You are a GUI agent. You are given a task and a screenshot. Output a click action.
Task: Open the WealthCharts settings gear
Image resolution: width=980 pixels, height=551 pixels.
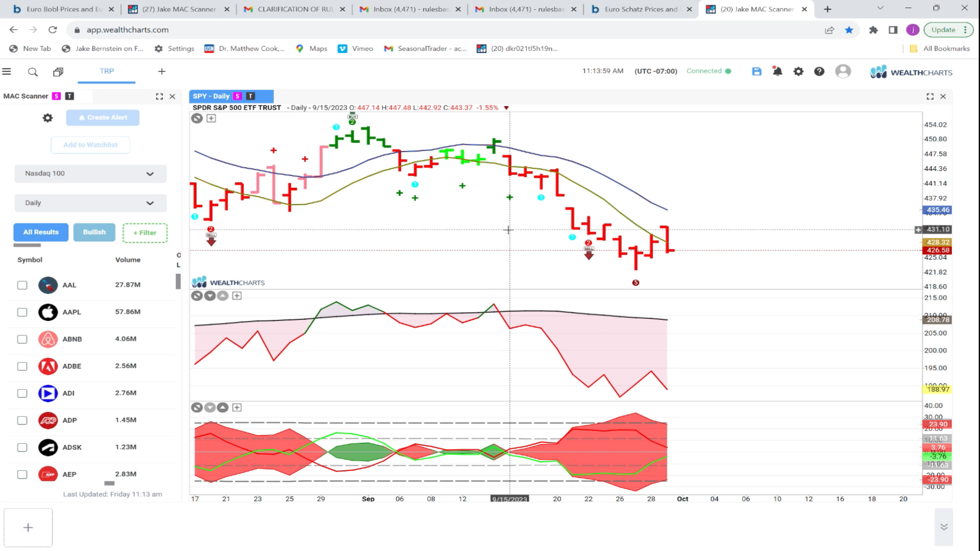[x=798, y=71]
